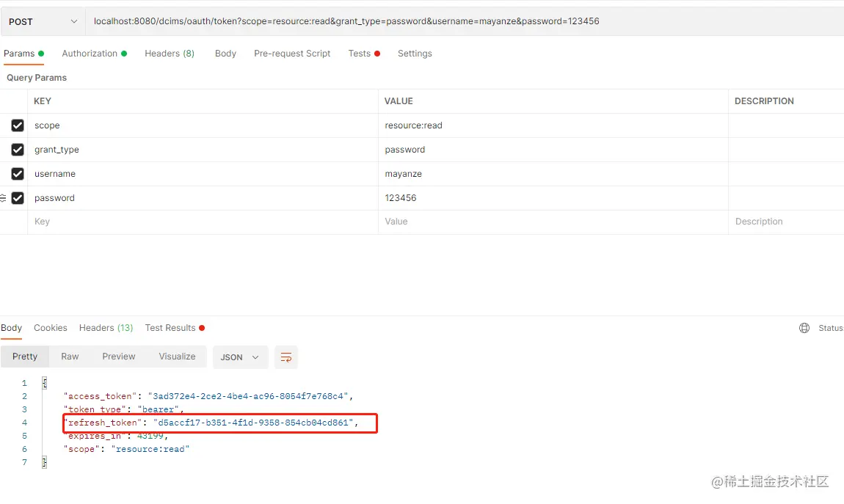This screenshot has width=844, height=504.
Task: Click the empty Key field below password
Action: [x=147, y=221]
